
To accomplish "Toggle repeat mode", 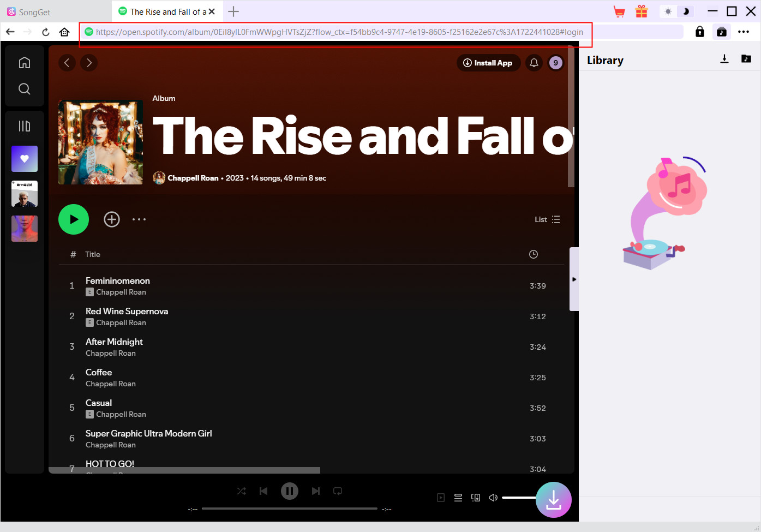I will point(338,491).
